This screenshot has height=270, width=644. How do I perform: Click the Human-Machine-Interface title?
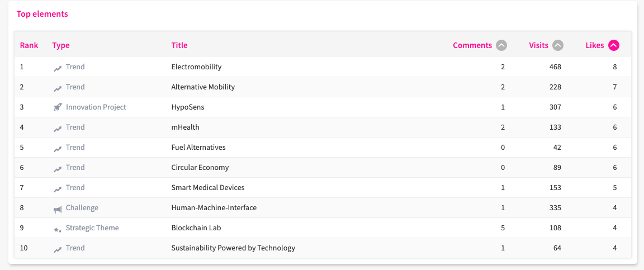tap(214, 208)
